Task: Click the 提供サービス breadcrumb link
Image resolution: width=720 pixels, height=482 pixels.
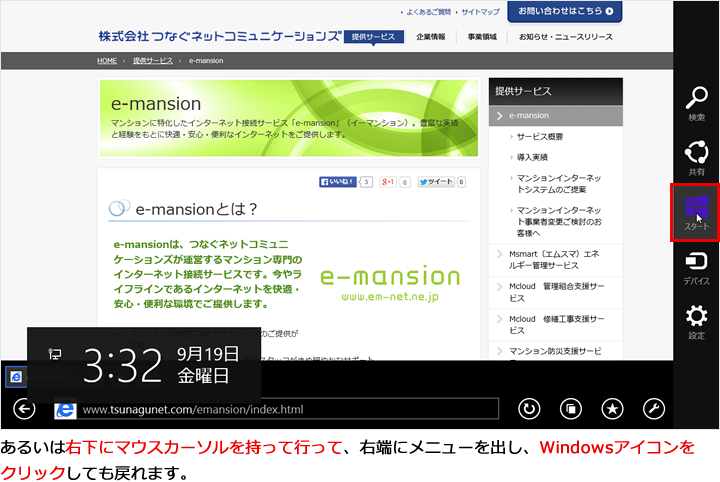Action: (153, 61)
